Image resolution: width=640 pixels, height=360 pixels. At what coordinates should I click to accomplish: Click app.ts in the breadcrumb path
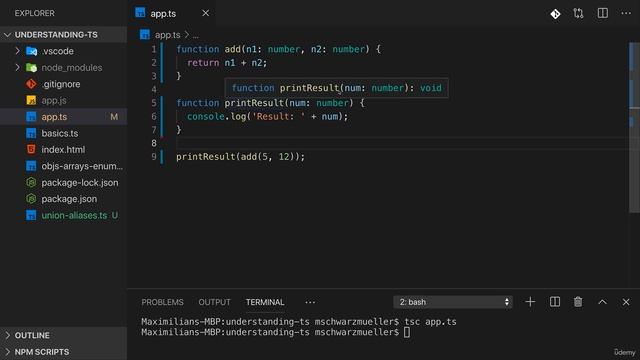pos(167,35)
